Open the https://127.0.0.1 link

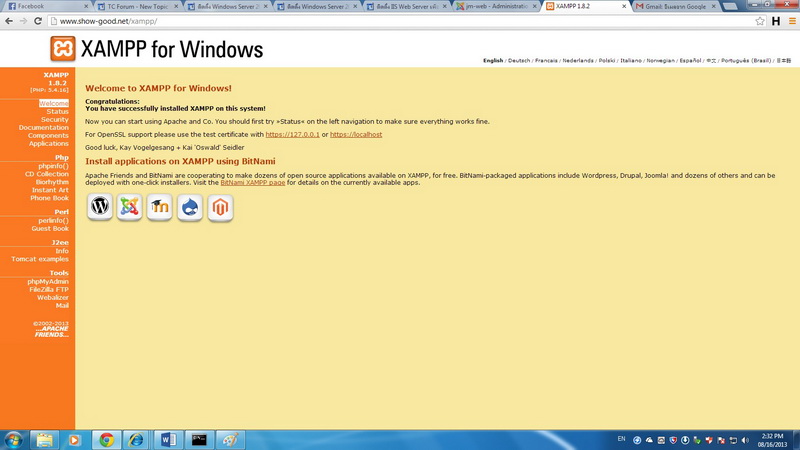tap(292, 135)
